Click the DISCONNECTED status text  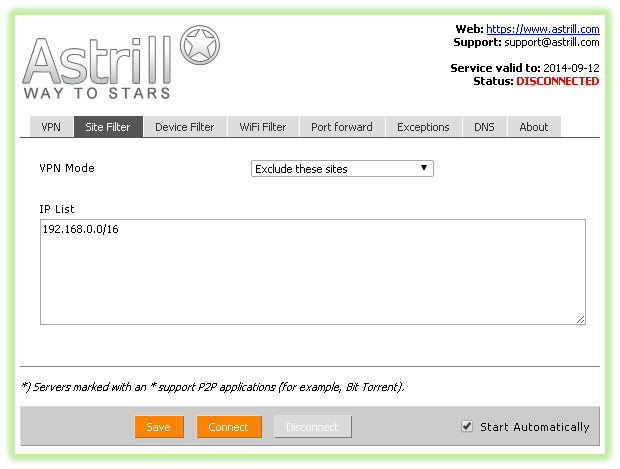(x=558, y=81)
